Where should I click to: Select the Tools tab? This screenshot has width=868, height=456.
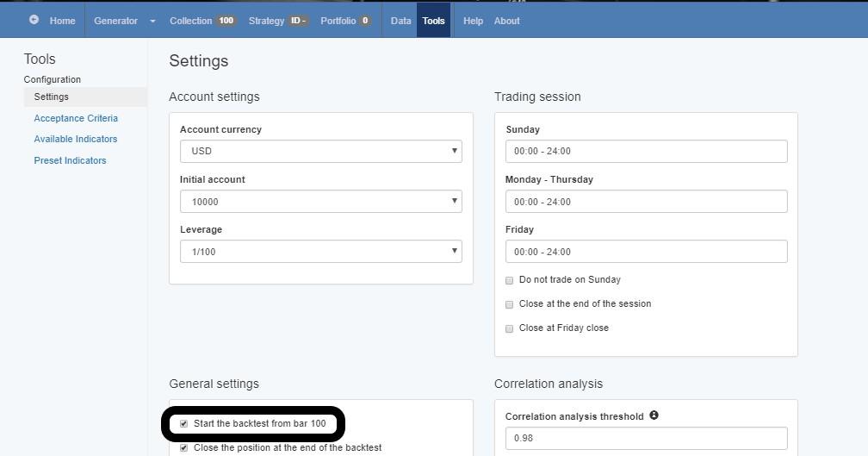(x=433, y=21)
